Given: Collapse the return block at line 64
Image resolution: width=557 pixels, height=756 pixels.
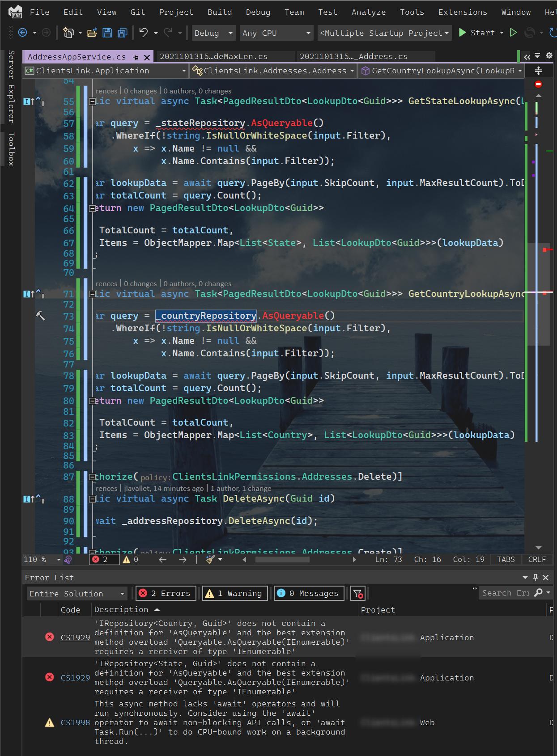Looking at the screenshot, I should 92,208.
